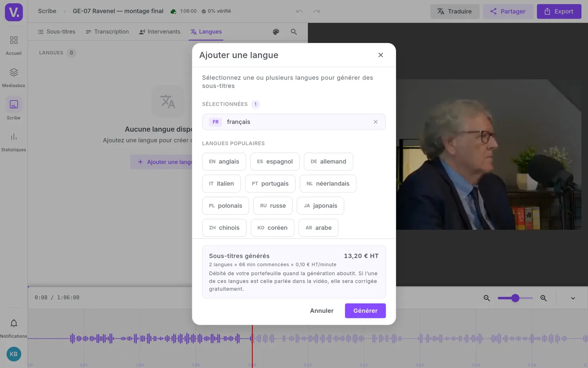Click the Générer button
The height and width of the screenshot is (368, 588).
point(365,311)
